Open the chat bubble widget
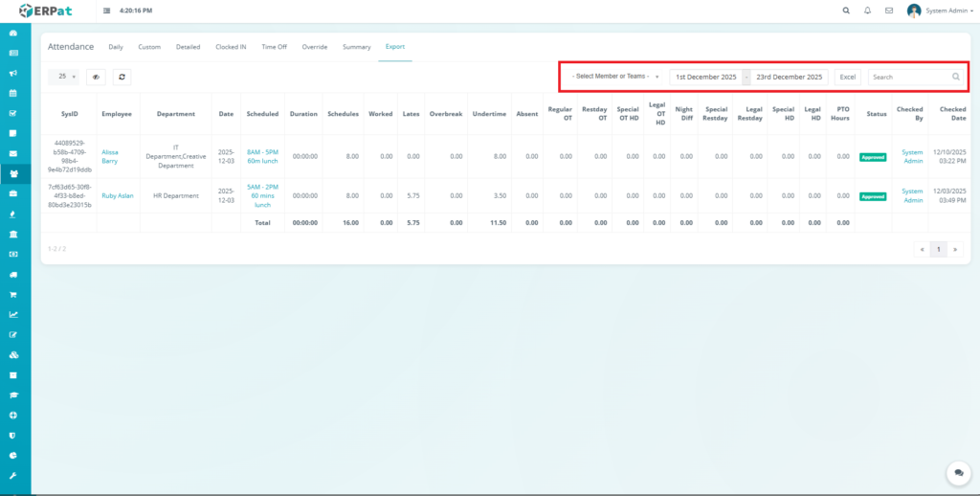The image size is (980, 496). pyautogui.click(x=958, y=473)
